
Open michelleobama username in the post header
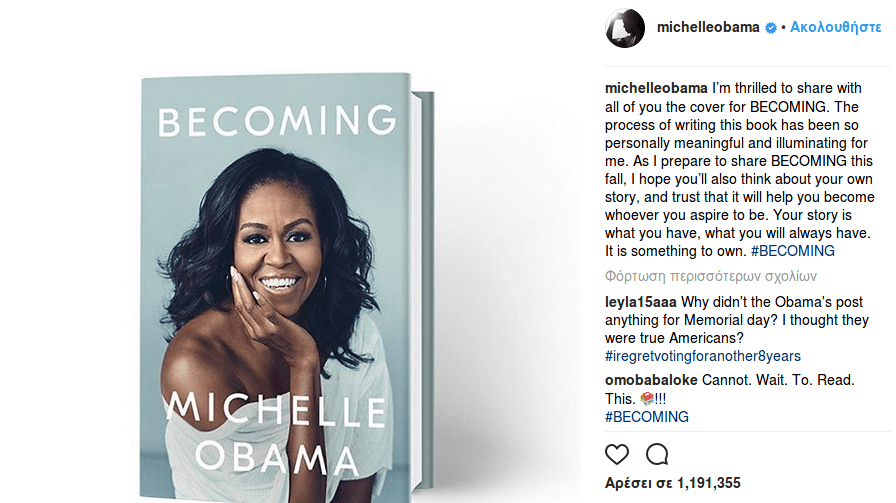tap(709, 28)
